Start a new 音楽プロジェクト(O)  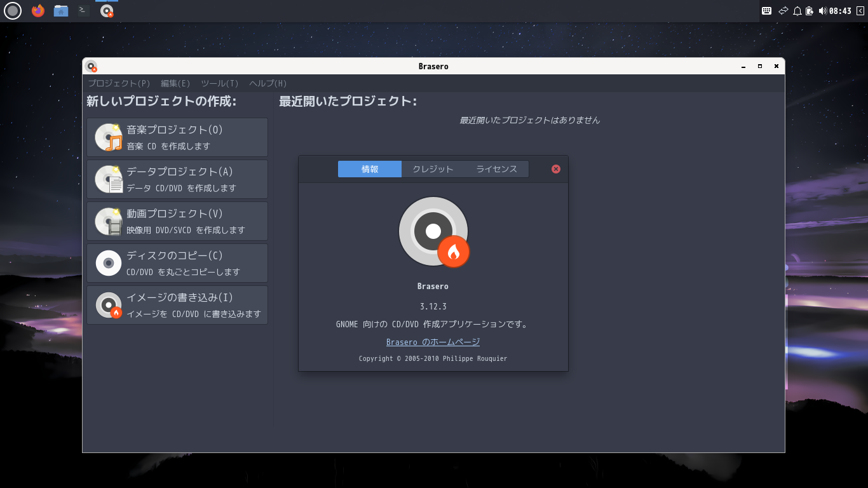[x=177, y=137]
